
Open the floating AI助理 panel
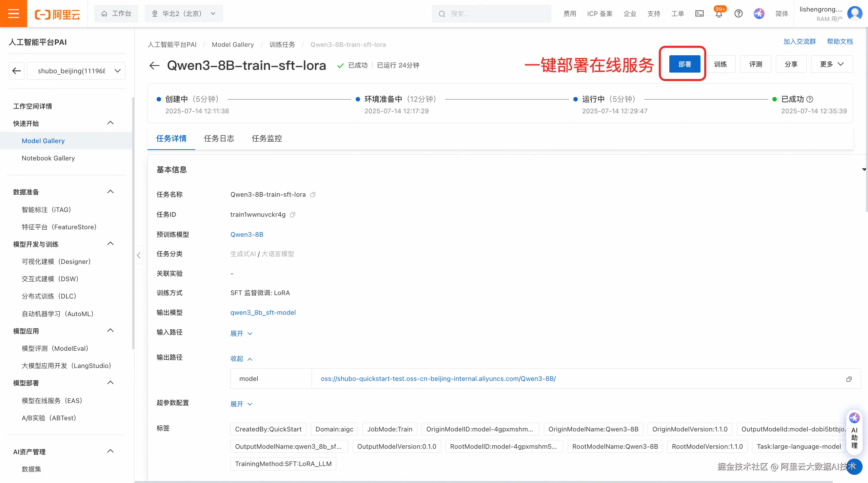coord(854,432)
